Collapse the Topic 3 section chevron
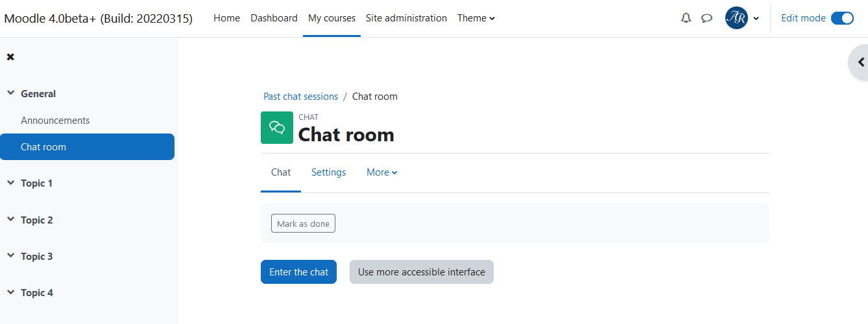This screenshot has height=324, width=868. pyautogui.click(x=10, y=256)
